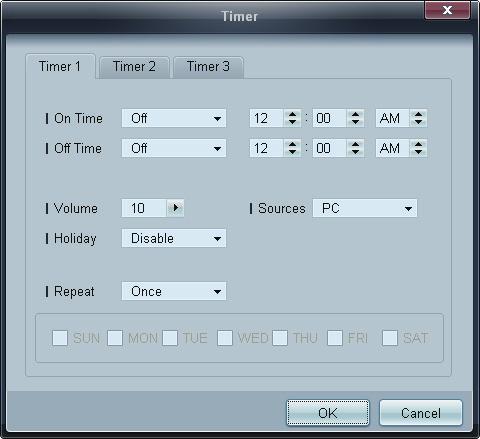
Task: Increase On Time minutes with up arrow
Action: point(355,114)
